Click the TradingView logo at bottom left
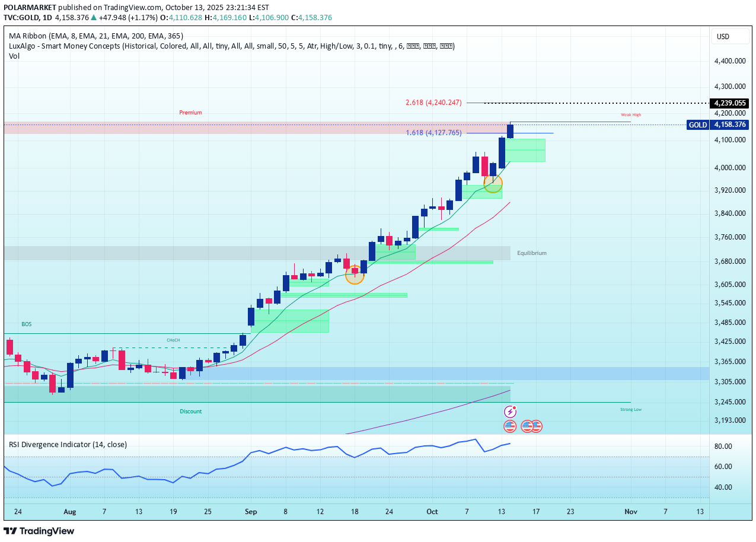This screenshot has height=542, width=756. (39, 531)
